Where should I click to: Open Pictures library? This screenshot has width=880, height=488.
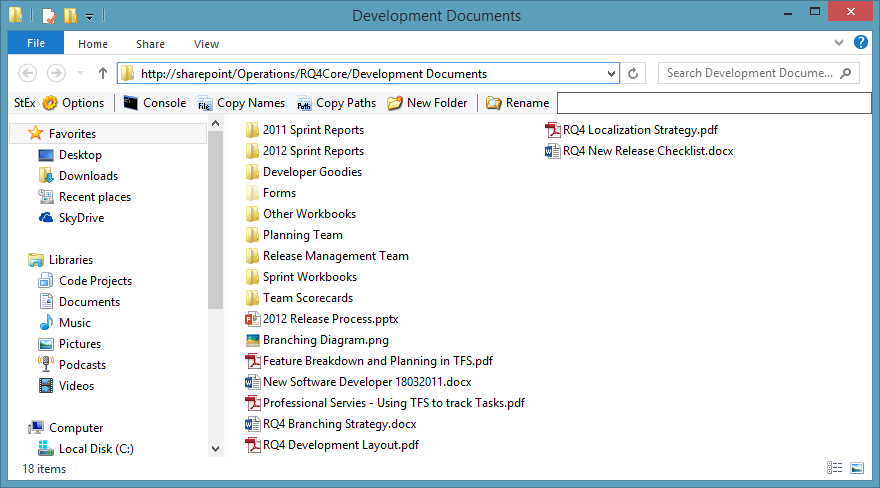click(x=70, y=344)
